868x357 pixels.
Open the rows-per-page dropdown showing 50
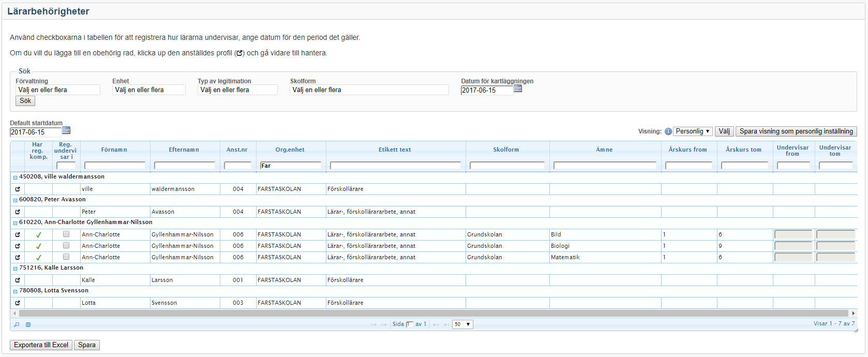point(462,324)
